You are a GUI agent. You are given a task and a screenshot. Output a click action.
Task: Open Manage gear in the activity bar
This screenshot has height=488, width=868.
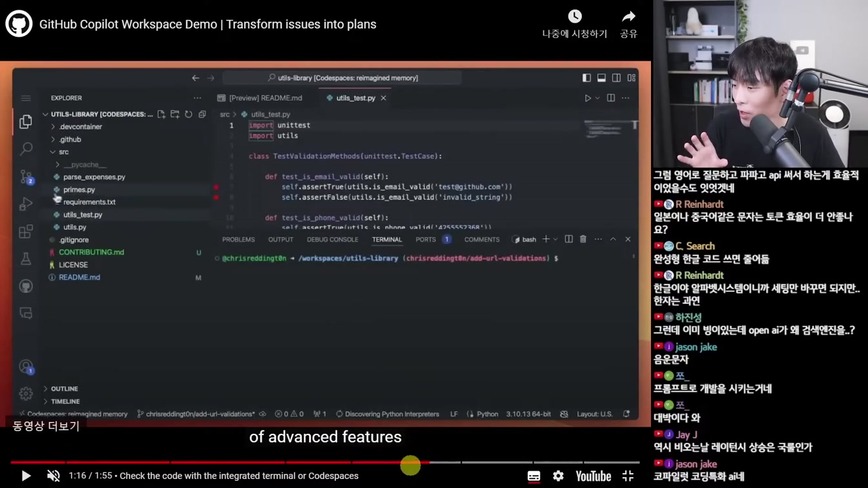click(26, 393)
